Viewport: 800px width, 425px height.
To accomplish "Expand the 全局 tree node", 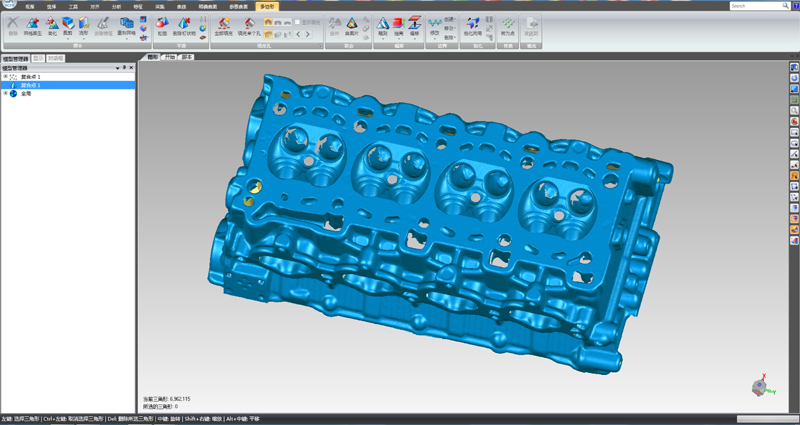I will (x=5, y=93).
